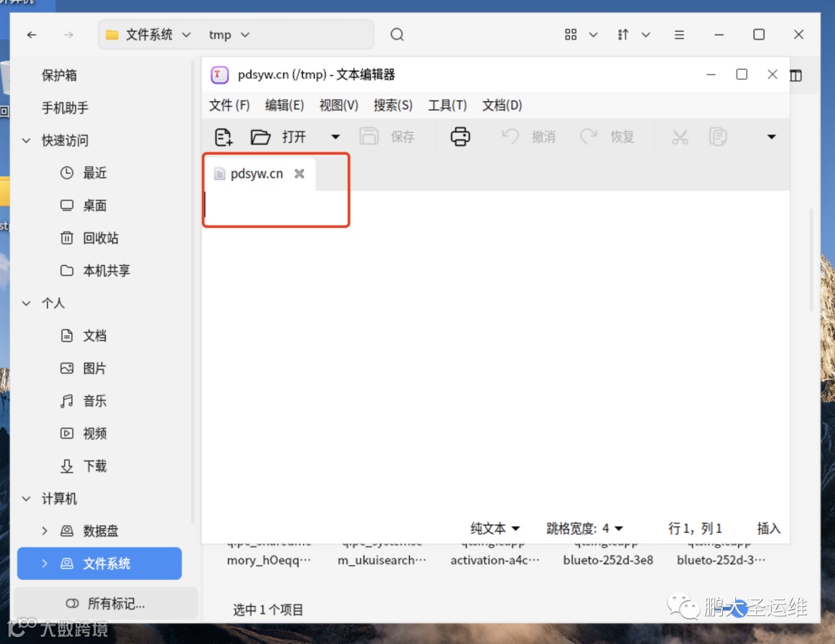Screen dimensions: 835x644
Task: Open the 文件系统 path dropdown
Action: click(186, 35)
